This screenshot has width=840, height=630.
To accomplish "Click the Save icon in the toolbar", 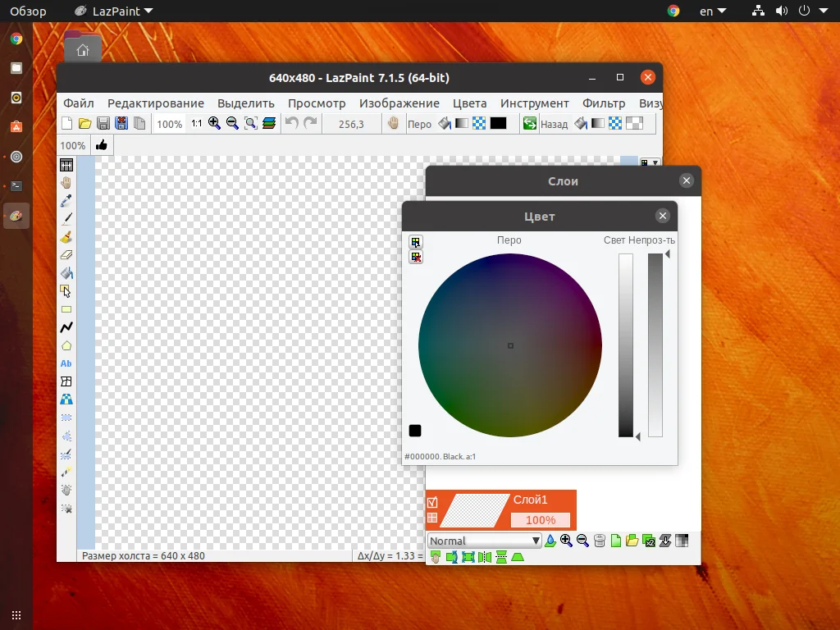I will pos(102,123).
